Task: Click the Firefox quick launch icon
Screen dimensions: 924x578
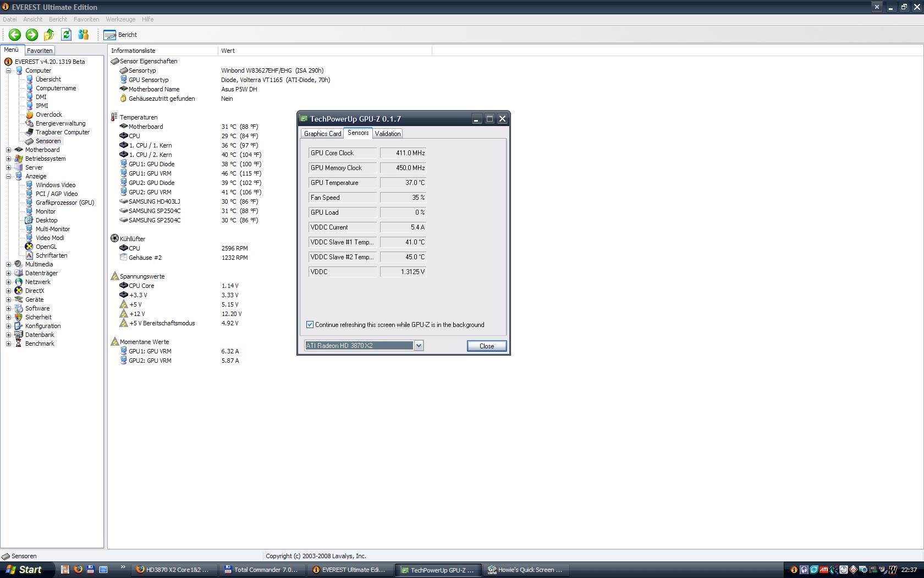Action: (x=78, y=570)
